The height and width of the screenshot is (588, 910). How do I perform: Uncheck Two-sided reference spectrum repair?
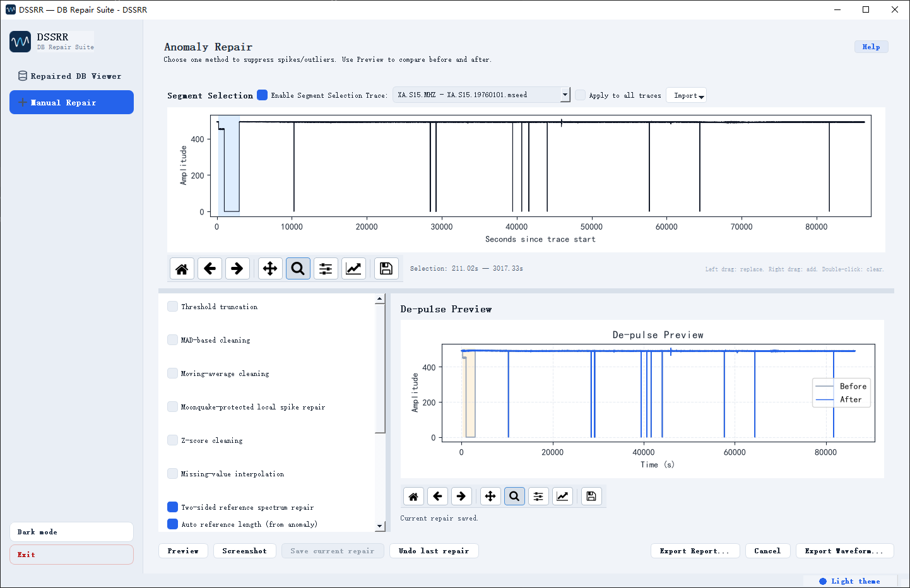tap(172, 507)
